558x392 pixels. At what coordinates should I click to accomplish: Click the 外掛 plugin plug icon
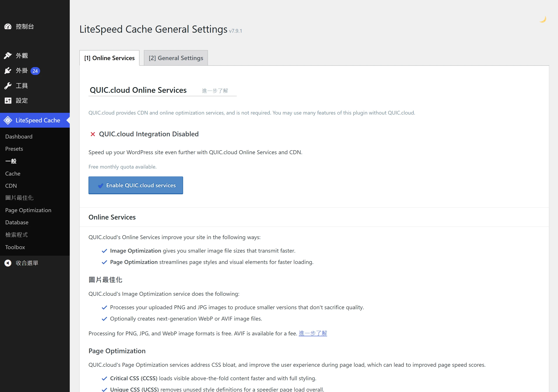coord(8,71)
